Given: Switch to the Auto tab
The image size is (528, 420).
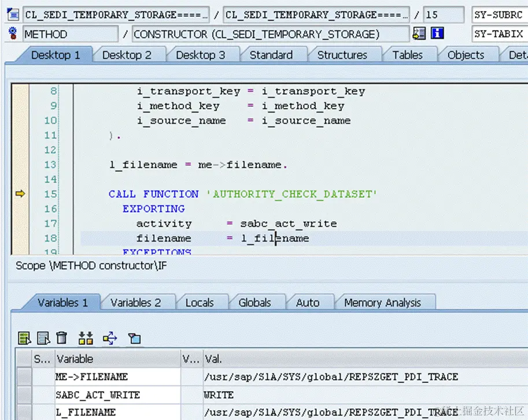Looking at the screenshot, I should (308, 302).
